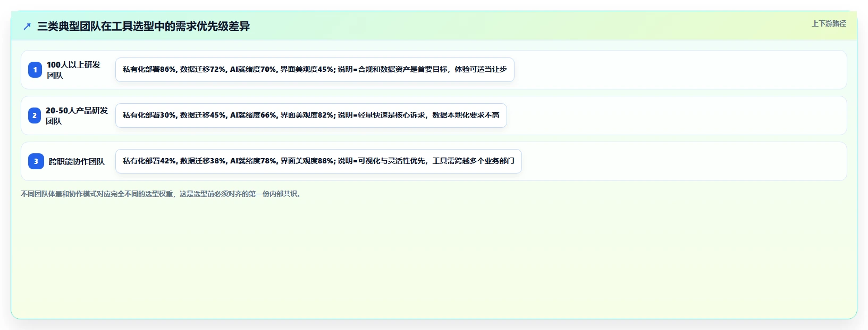Click the detail box starting 私有化部署86%

pyautogui.click(x=315, y=70)
